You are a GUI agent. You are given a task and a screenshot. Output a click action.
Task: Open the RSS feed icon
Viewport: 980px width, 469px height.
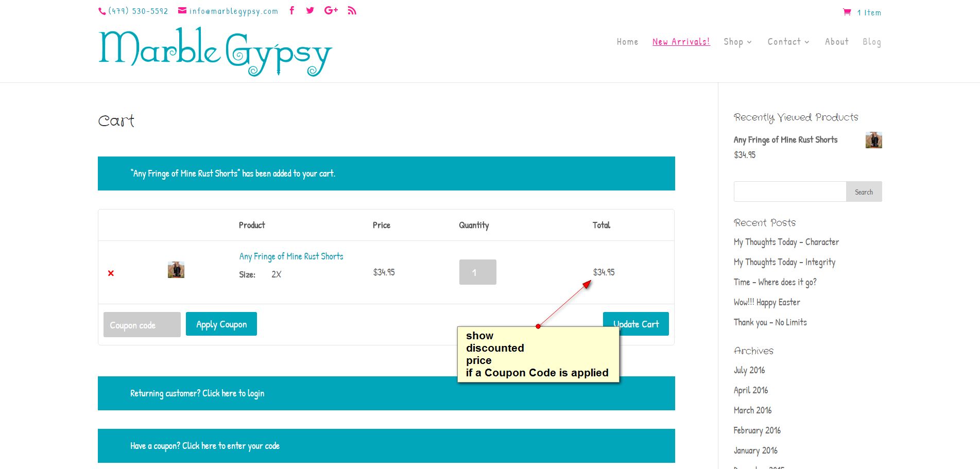(x=352, y=10)
